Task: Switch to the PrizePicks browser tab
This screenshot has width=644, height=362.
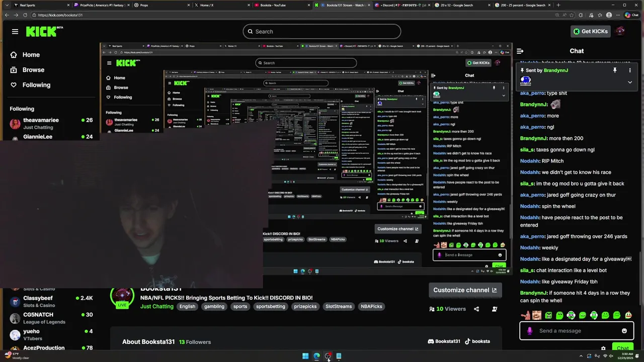Action: [x=102, y=5]
